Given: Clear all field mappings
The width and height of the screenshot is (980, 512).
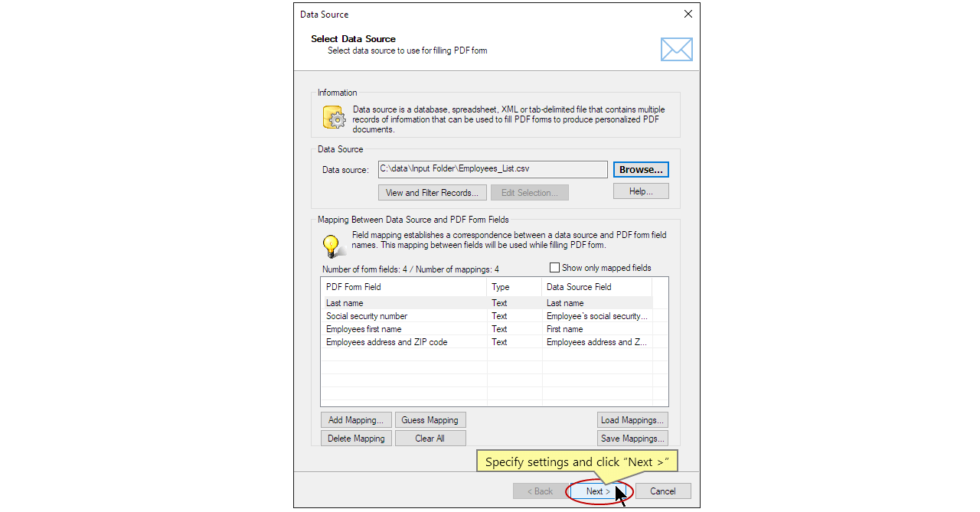Looking at the screenshot, I should coord(430,438).
